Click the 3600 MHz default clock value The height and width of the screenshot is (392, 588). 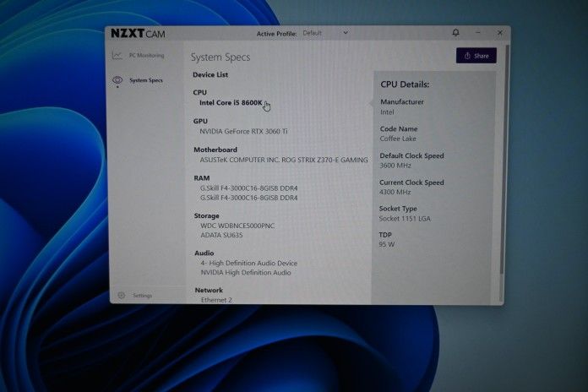point(395,166)
